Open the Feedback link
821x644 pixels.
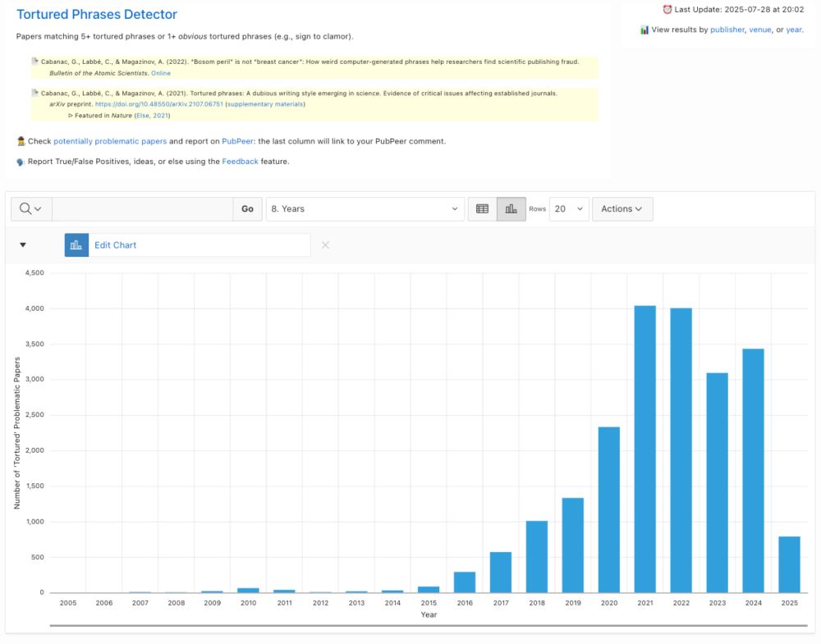pos(240,162)
